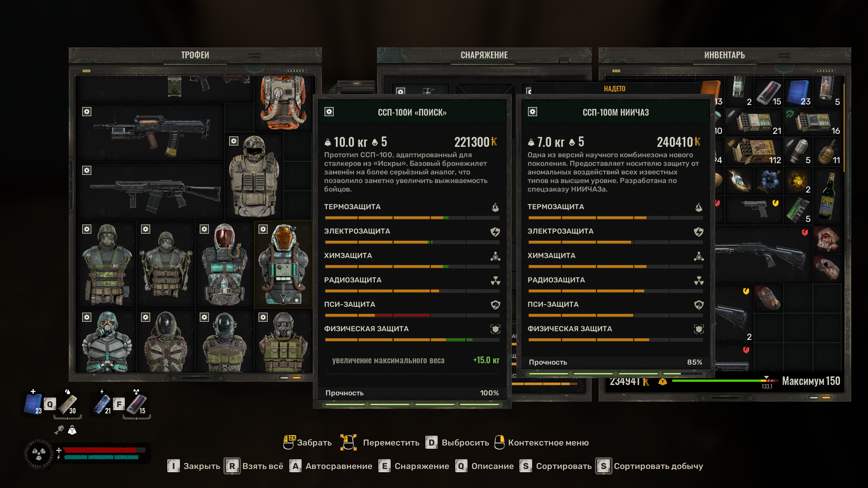
Task: Switch to the Инвентарь panel header
Action: (724, 55)
